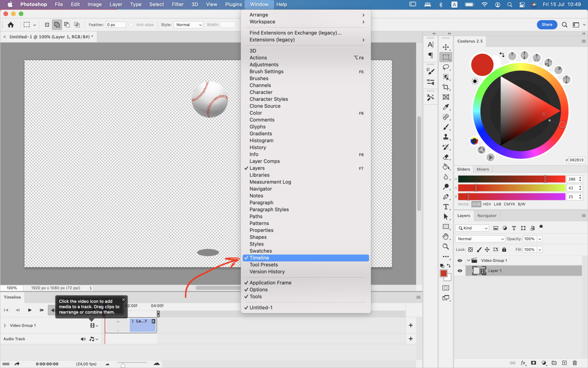This screenshot has height=368, width=588.
Task: Select the Crop tool
Action: pos(446,87)
